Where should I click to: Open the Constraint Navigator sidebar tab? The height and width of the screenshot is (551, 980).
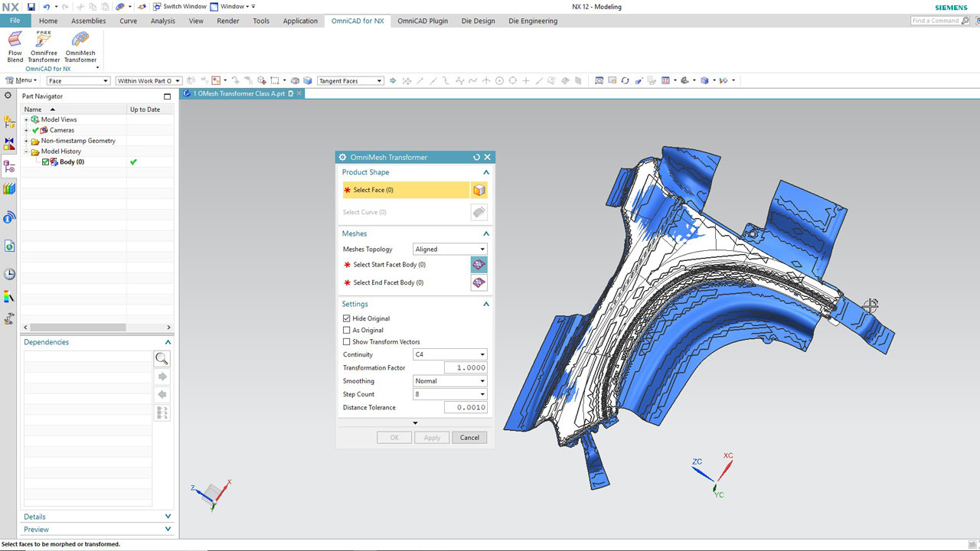tap(9, 144)
